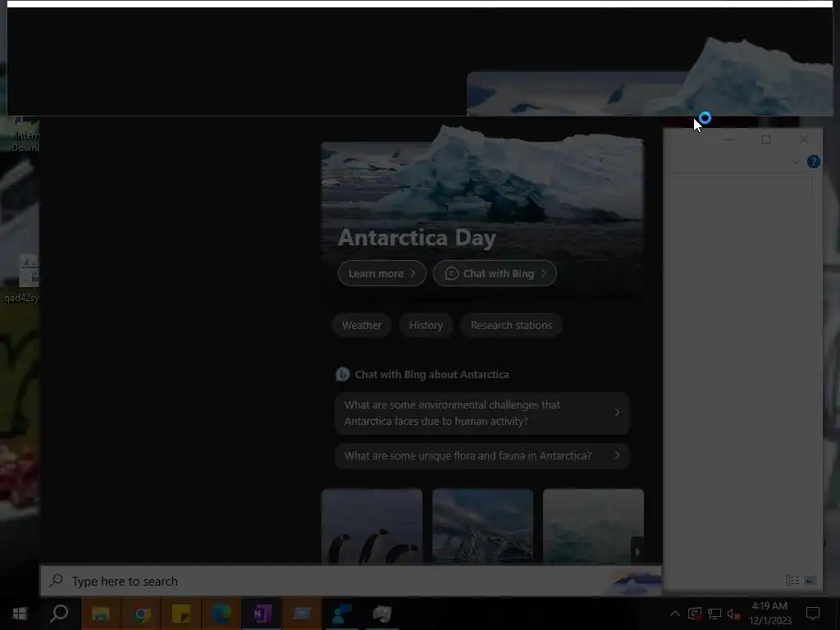The height and width of the screenshot is (630, 840).
Task: Open the clock showing 4:19 AM
Action: [769, 613]
